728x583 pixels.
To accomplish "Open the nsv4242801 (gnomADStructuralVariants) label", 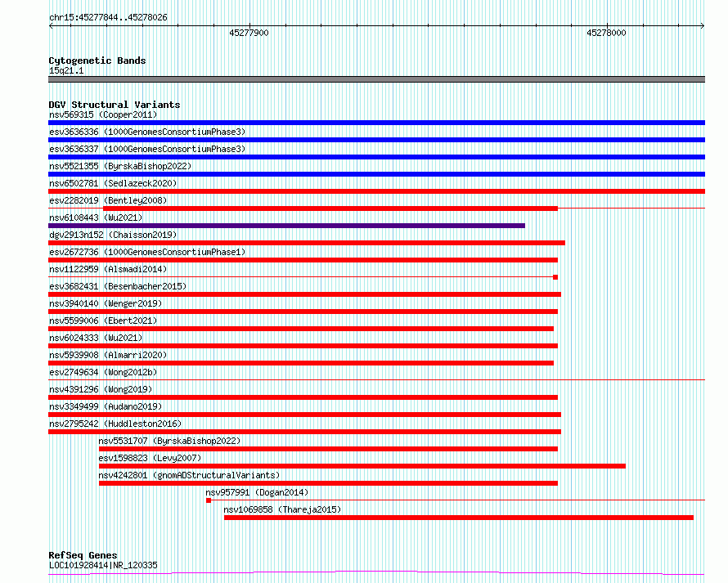I will tap(189, 475).
